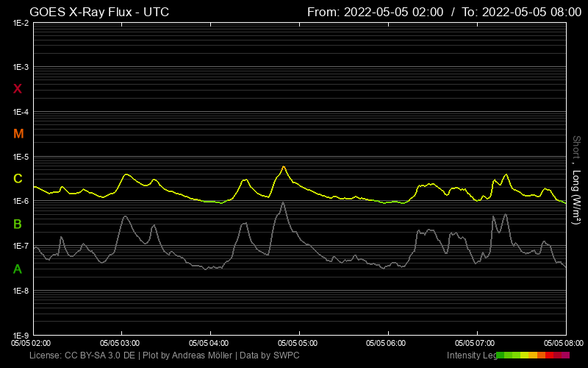This screenshot has width=588, height=368.
Task: Click the '05/05 04:00' time axis label
Action: pyautogui.click(x=209, y=343)
